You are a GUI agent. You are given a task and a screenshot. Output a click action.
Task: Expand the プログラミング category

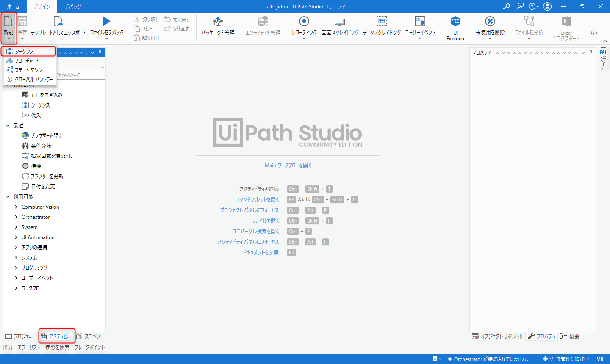pyautogui.click(x=16, y=268)
